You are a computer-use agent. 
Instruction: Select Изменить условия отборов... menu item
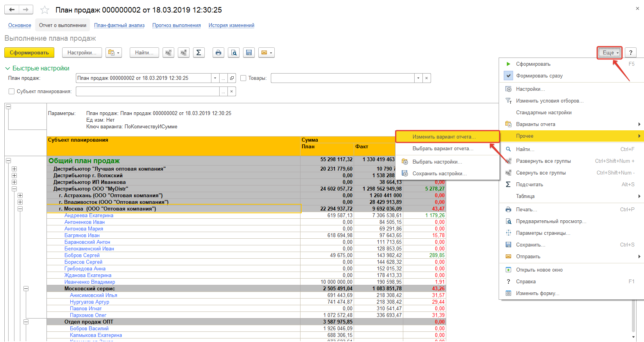click(571, 101)
